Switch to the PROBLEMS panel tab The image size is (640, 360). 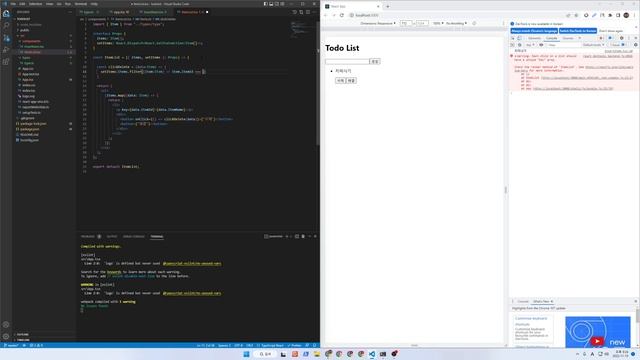(x=88, y=236)
